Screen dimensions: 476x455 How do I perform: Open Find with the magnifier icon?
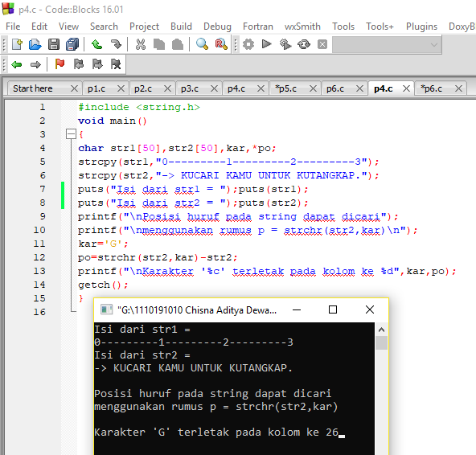(x=202, y=44)
